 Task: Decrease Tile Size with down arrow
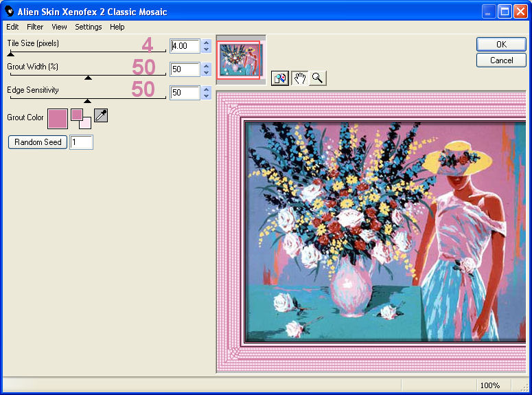coord(207,49)
